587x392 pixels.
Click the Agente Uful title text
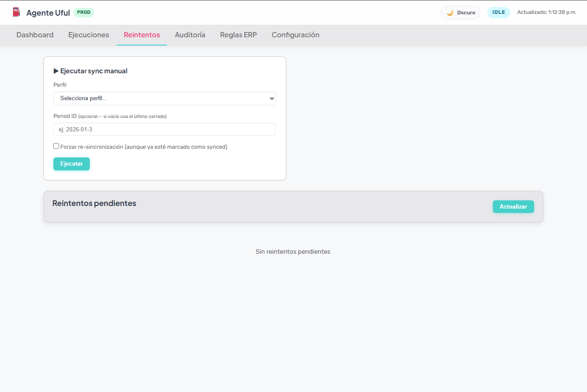[x=48, y=13]
